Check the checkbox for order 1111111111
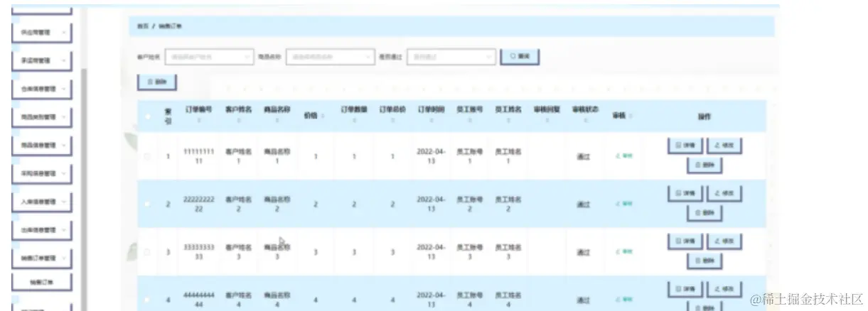The height and width of the screenshot is (311, 868). pos(147,157)
